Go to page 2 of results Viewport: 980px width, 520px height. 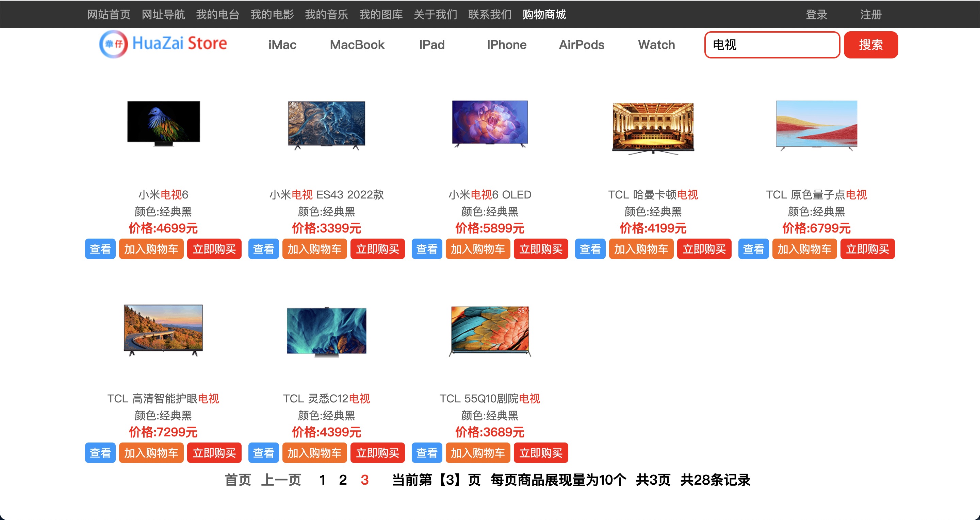click(x=343, y=480)
